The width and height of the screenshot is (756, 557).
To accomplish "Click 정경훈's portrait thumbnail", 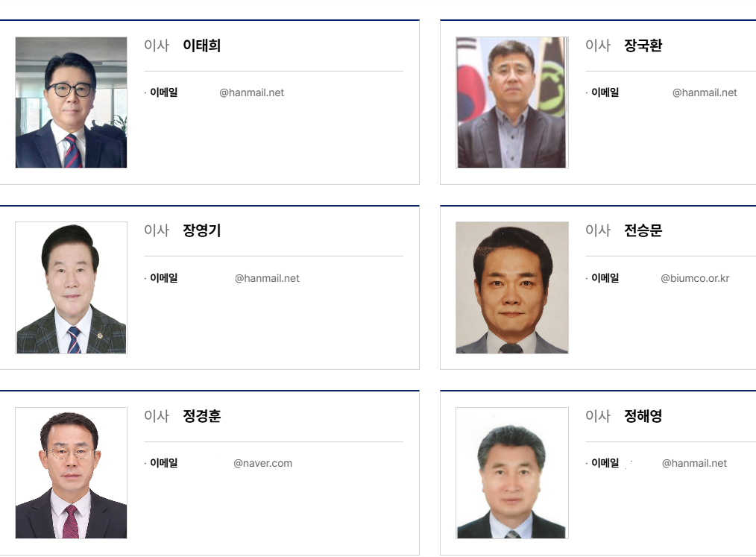I will [71, 473].
